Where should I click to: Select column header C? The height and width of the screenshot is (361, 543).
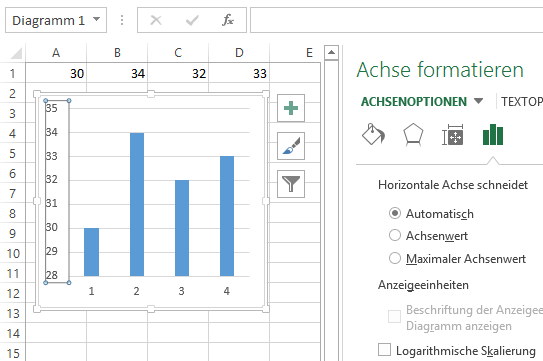coord(178,53)
